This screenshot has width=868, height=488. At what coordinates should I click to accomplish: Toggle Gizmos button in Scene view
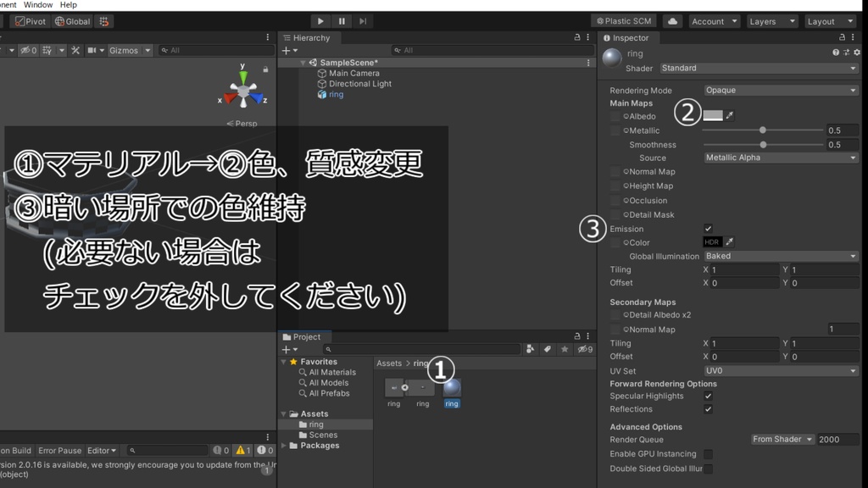coord(124,50)
